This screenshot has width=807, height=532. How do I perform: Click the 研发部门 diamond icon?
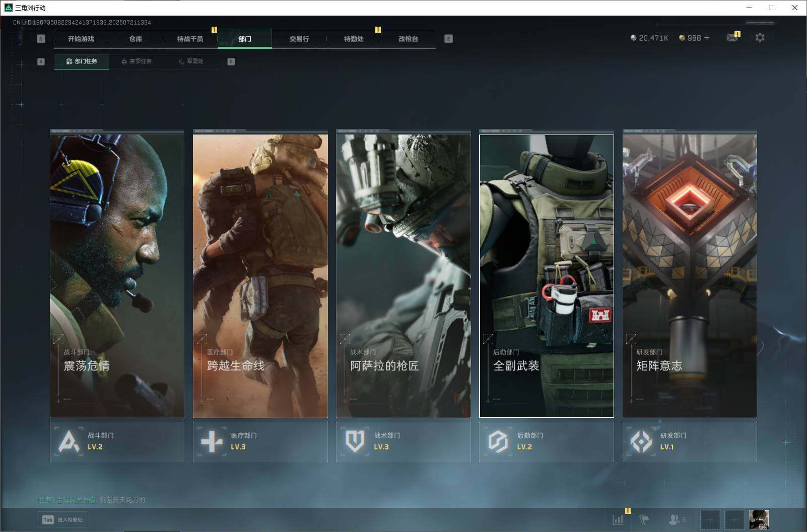pos(641,441)
